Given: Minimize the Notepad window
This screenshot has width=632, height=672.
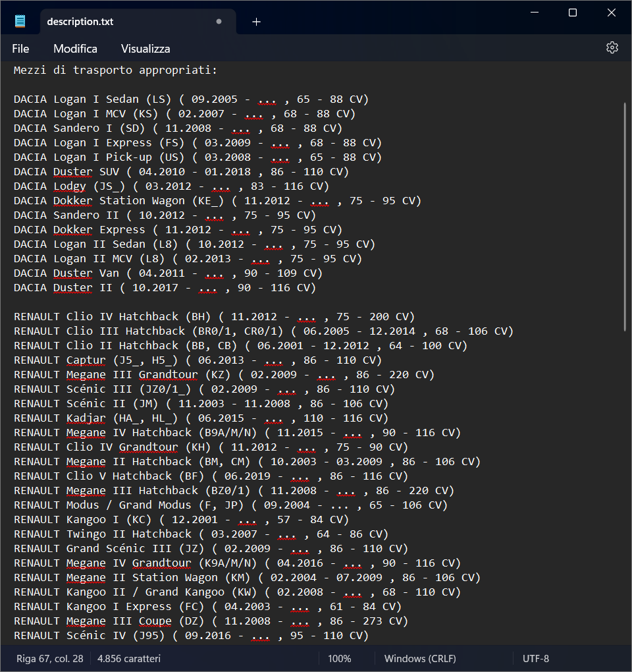Looking at the screenshot, I should coord(535,13).
